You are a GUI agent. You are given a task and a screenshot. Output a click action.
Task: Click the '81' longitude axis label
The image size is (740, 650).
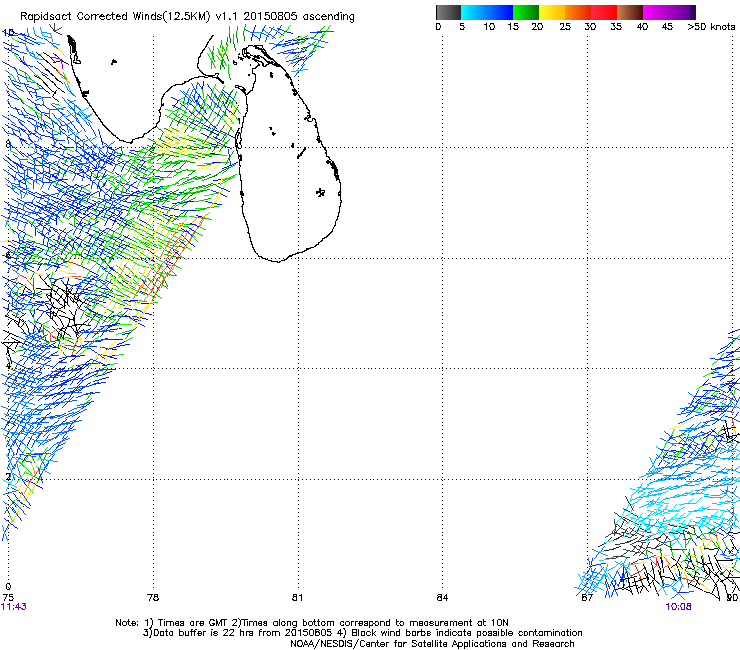(297, 598)
